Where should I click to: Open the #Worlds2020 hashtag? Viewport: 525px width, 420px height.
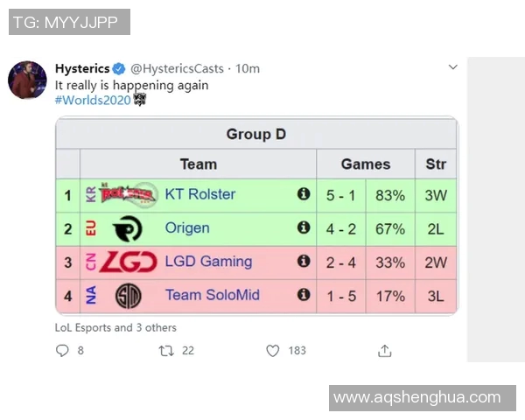coord(93,100)
